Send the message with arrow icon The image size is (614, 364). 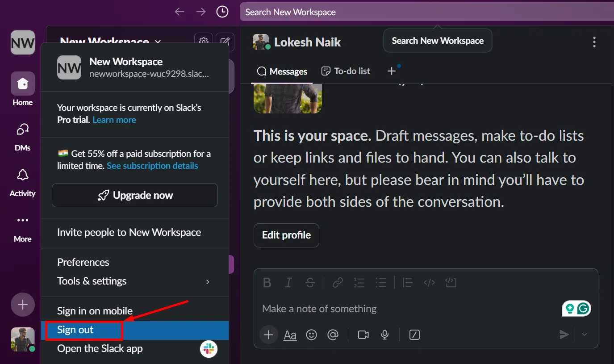click(x=564, y=335)
